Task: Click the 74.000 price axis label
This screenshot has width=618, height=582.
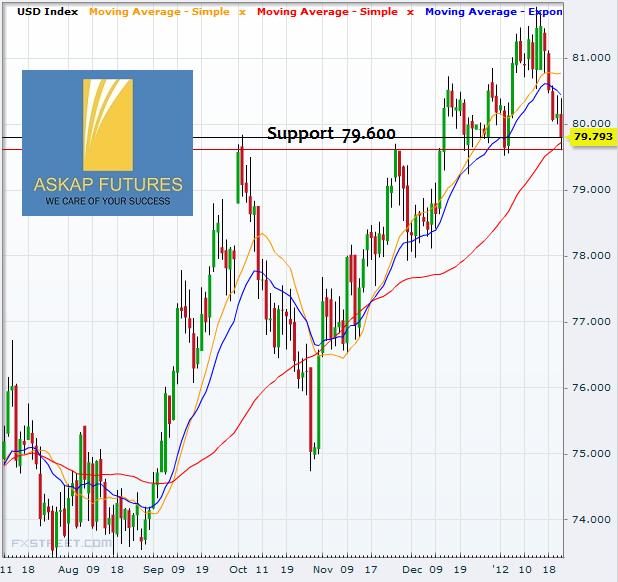Action: pos(592,520)
